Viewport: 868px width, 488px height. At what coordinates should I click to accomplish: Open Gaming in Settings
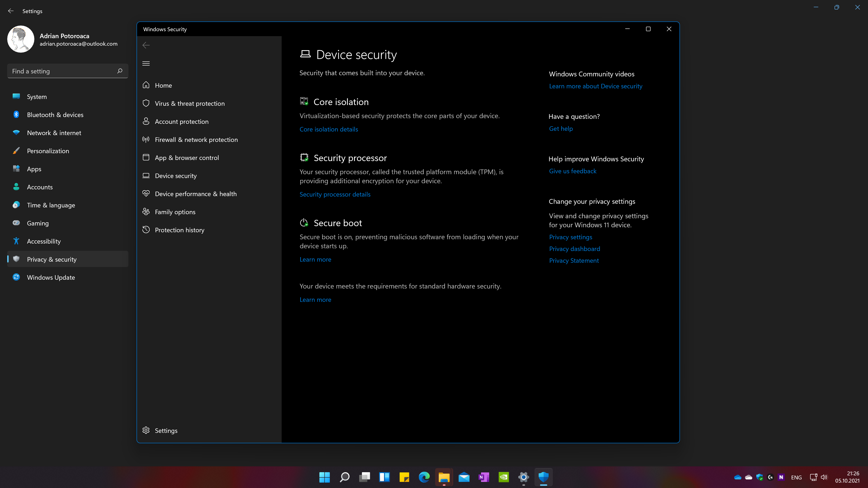click(x=68, y=223)
